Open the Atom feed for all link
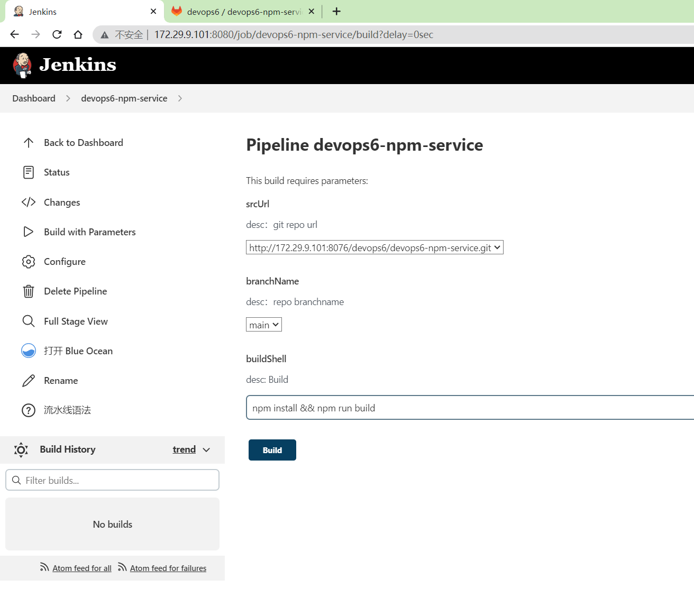Screen dimensions: 694x616 [x=82, y=568]
